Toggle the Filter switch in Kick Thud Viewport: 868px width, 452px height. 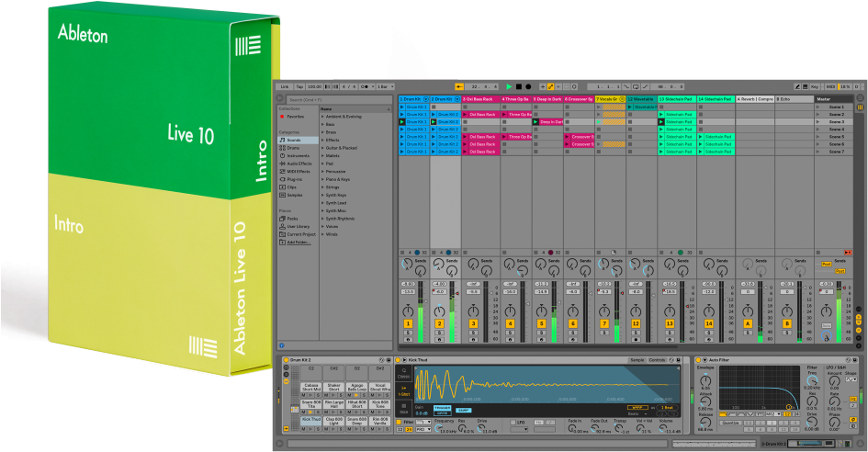pyautogui.click(x=399, y=422)
